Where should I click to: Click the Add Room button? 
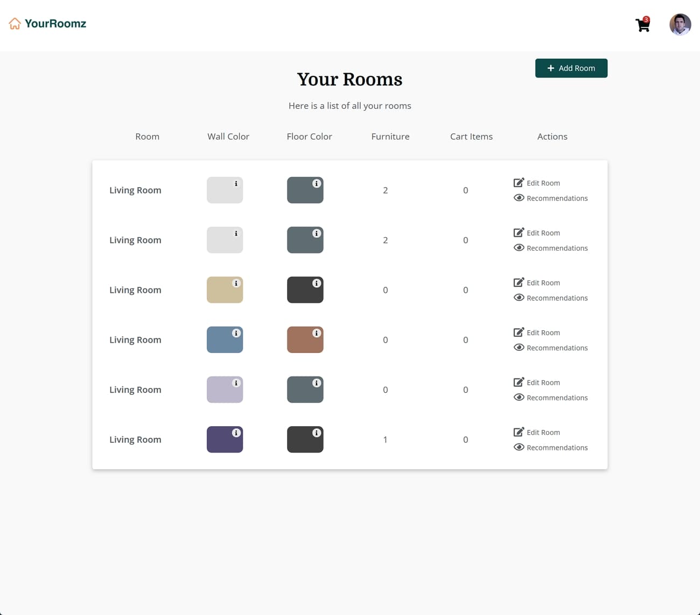pos(571,68)
